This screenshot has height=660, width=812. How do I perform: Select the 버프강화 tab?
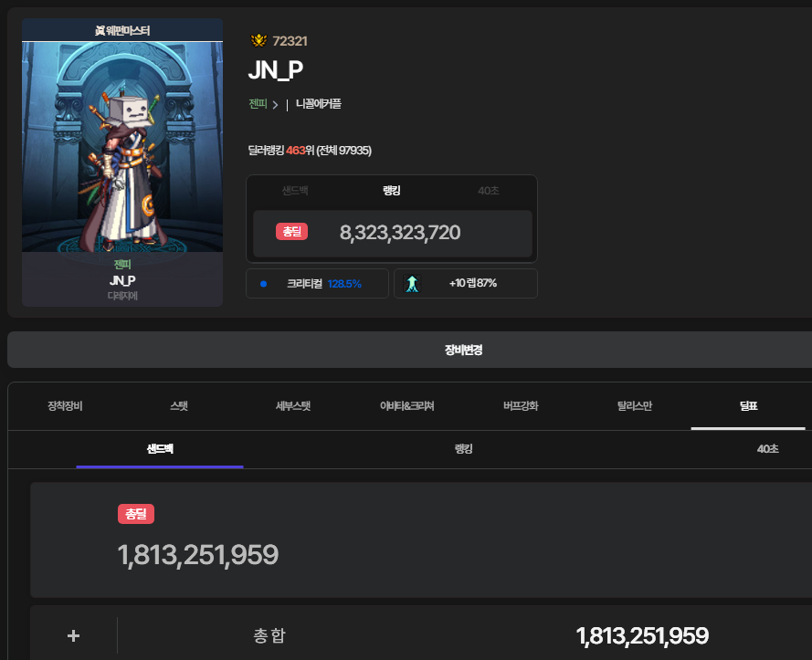[521, 406]
